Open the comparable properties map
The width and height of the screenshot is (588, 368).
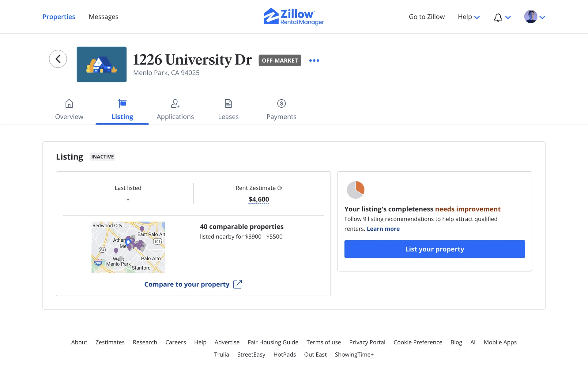tap(128, 247)
